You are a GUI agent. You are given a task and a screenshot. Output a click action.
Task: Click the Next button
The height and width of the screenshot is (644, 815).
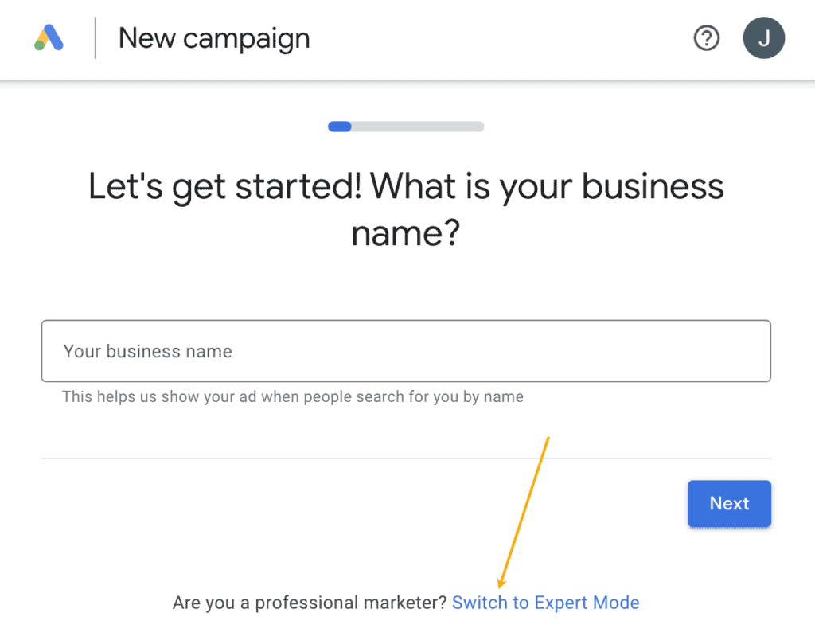728,503
